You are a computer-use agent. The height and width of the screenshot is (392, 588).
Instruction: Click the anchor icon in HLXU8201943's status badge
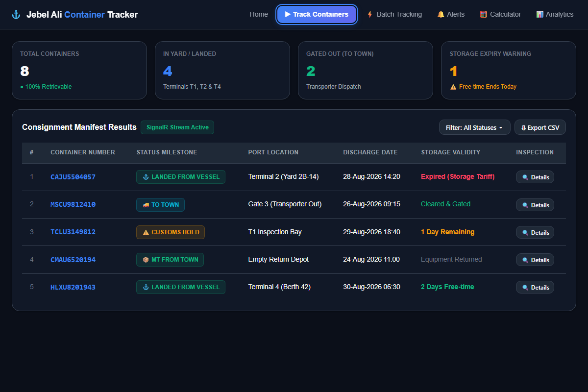[146, 287]
